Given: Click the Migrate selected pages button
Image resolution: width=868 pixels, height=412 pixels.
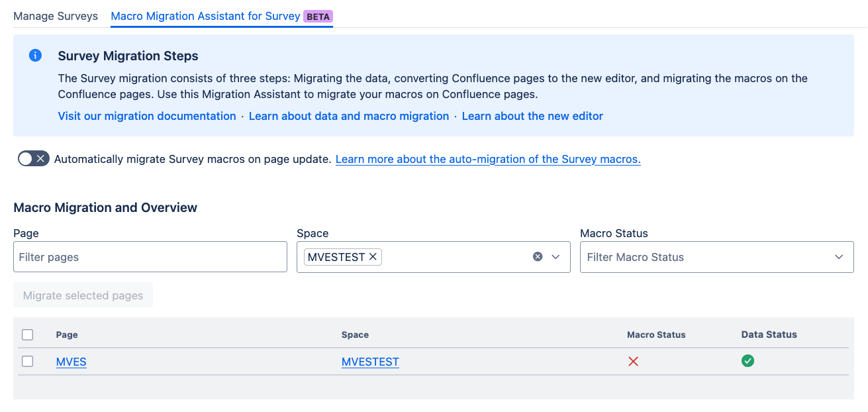Looking at the screenshot, I should coord(83,295).
